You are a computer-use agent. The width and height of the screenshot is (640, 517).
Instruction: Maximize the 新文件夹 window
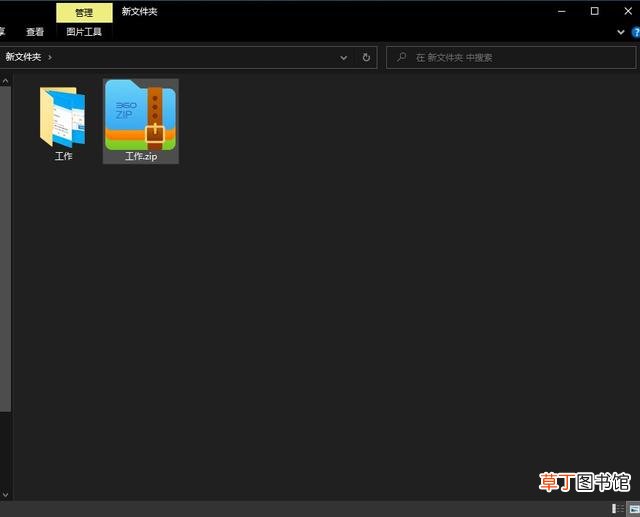tap(595, 11)
